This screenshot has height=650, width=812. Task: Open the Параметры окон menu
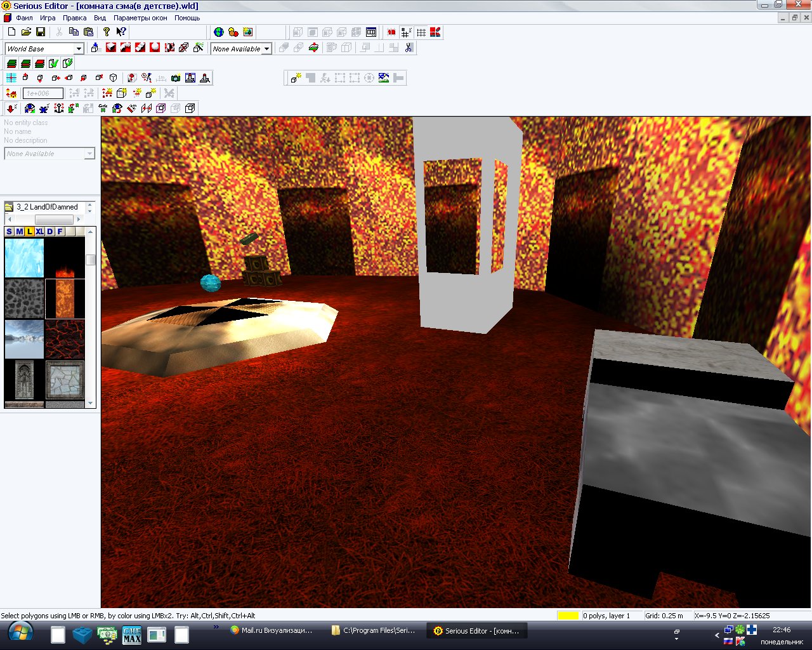click(x=140, y=18)
